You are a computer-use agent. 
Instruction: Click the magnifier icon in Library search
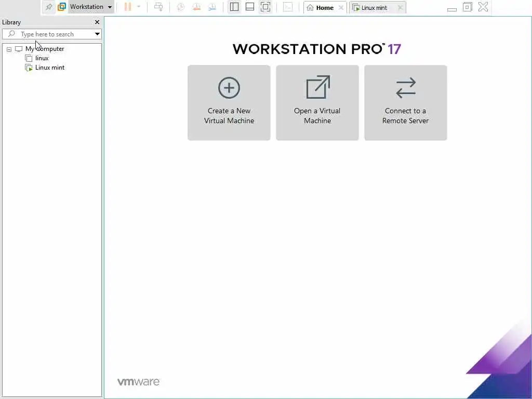click(11, 34)
